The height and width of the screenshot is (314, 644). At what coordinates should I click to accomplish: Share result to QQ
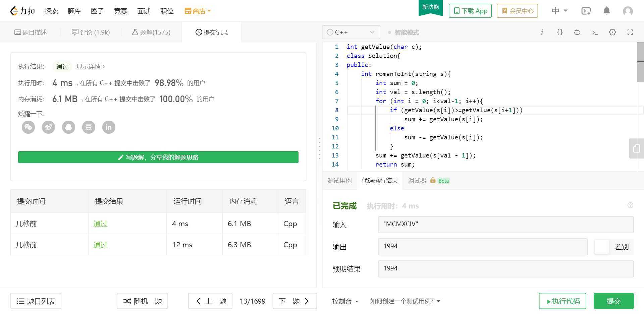click(x=68, y=127)
